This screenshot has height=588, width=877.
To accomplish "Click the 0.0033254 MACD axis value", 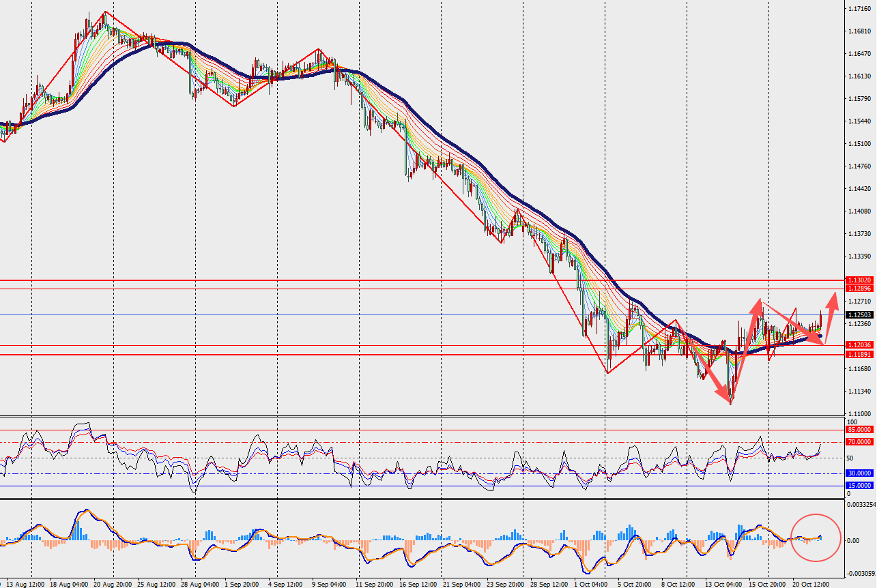I will (x=861, y=505).
